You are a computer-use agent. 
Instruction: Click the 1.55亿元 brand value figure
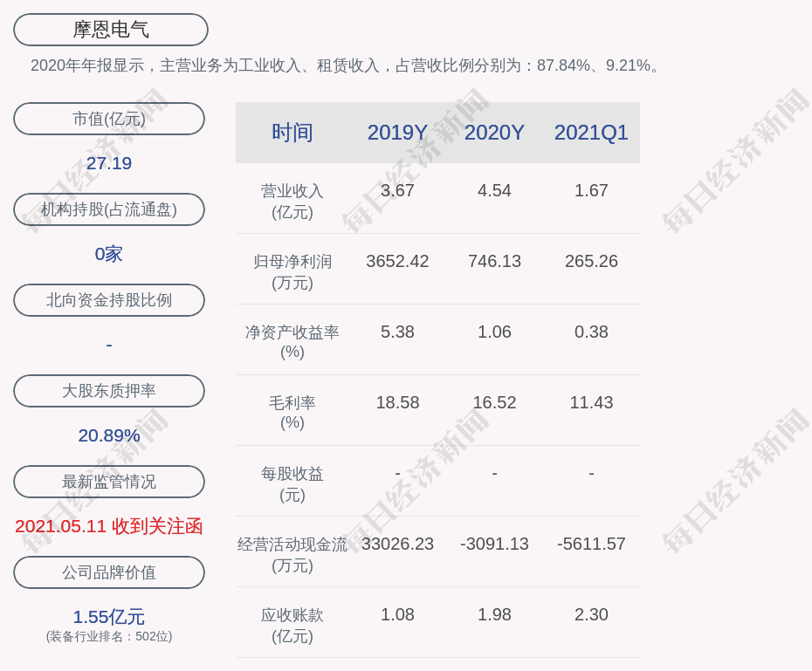pyautogui.click(x=109, y=617)
